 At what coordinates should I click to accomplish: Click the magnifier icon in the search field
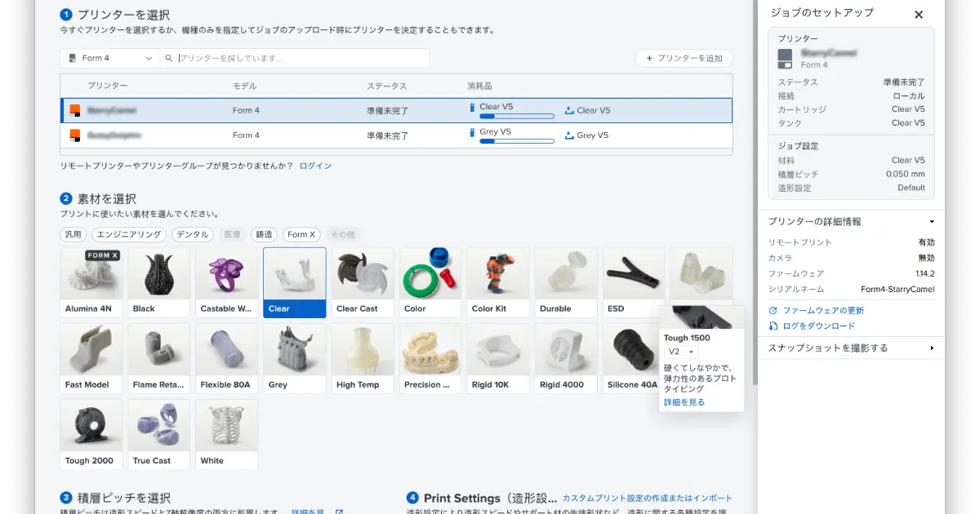click(x=169, y=58)
